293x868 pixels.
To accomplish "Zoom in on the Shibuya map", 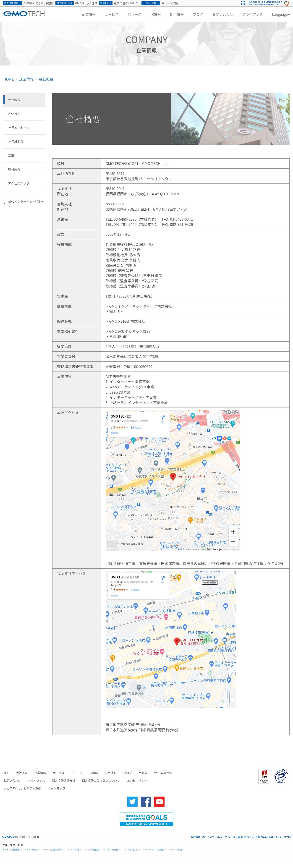I will [x=233, y=532].
